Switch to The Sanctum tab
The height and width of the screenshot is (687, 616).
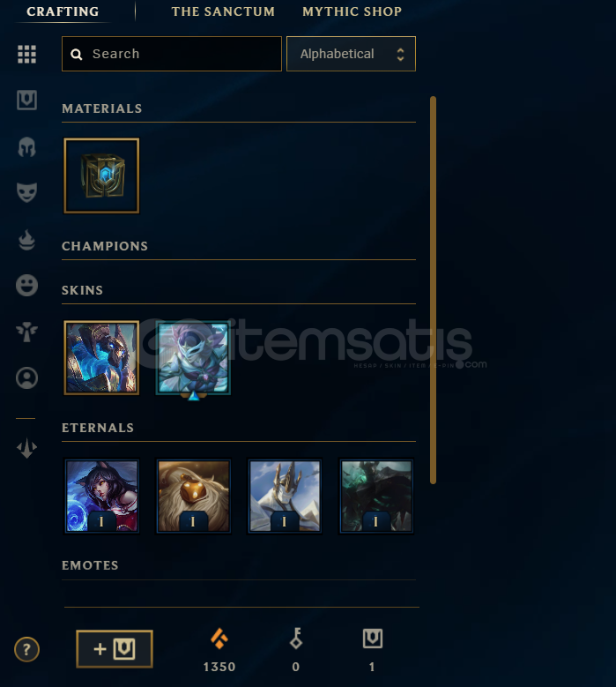pos(223,11)
